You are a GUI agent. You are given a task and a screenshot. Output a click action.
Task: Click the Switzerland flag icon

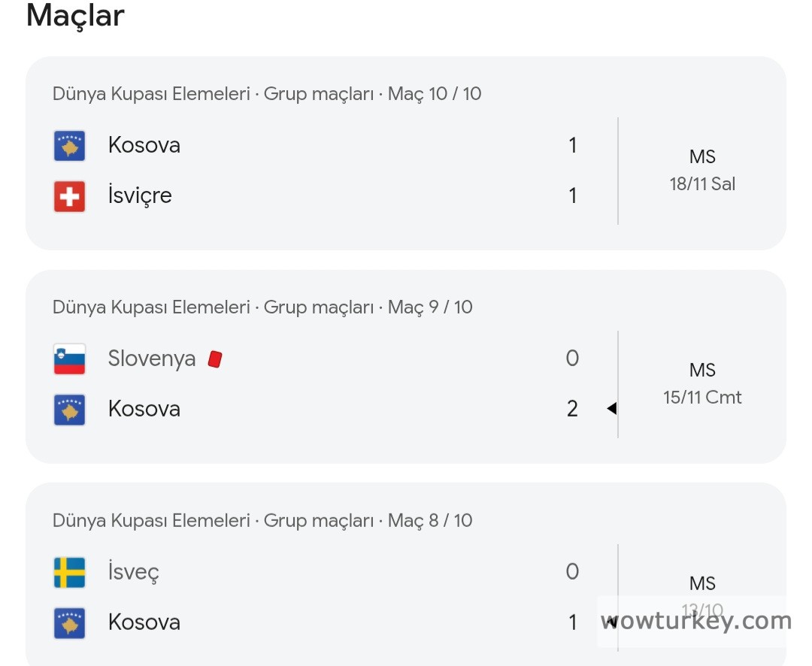[x=69, y=196]
